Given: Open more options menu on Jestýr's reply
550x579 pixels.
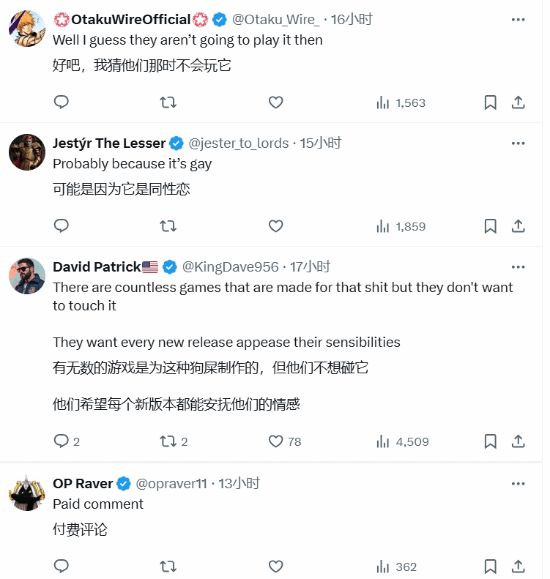Looking at the screenshot, I should [x=518, y=143].
